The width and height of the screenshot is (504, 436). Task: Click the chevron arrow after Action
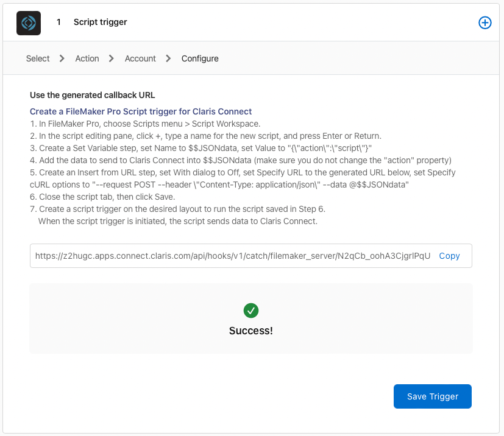pos(111,58)
